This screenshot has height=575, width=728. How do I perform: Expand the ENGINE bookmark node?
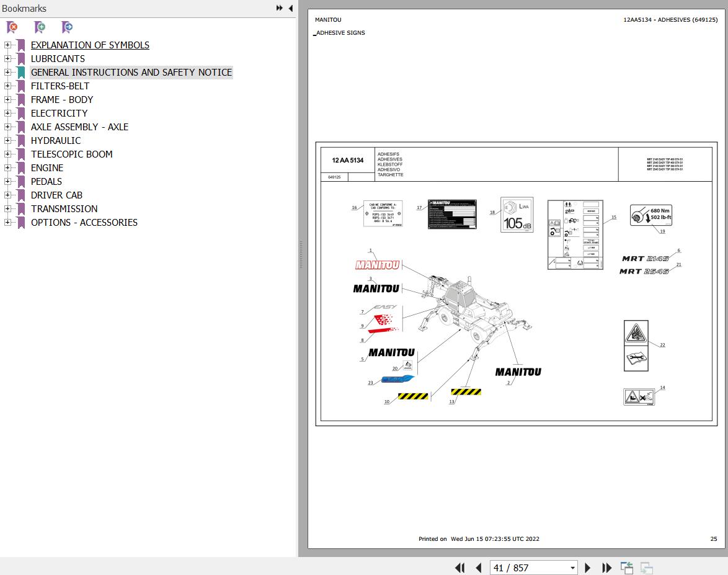[x=7, y=167]
